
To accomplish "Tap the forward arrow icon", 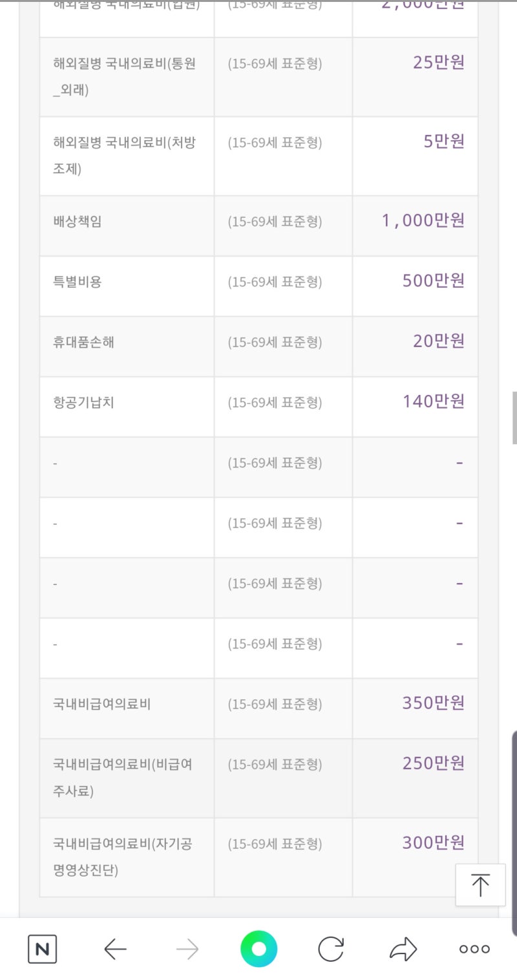I will click(187, 950).
